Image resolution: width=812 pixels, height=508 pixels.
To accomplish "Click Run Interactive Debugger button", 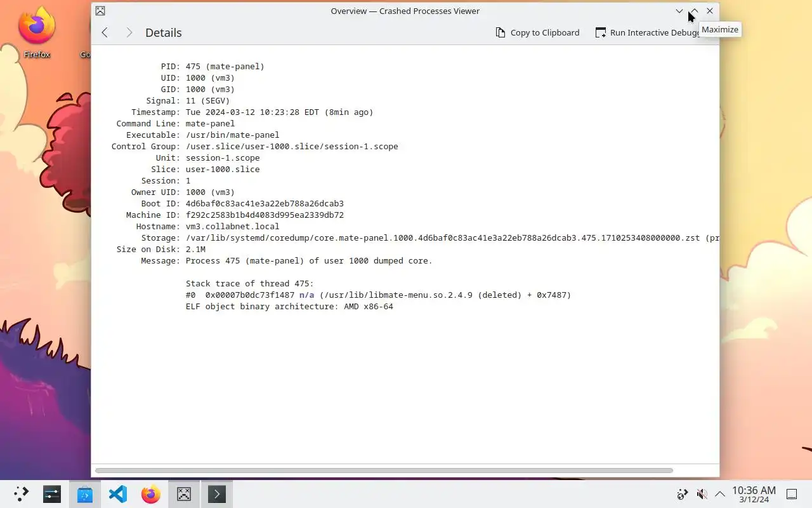I will [647, 32].
